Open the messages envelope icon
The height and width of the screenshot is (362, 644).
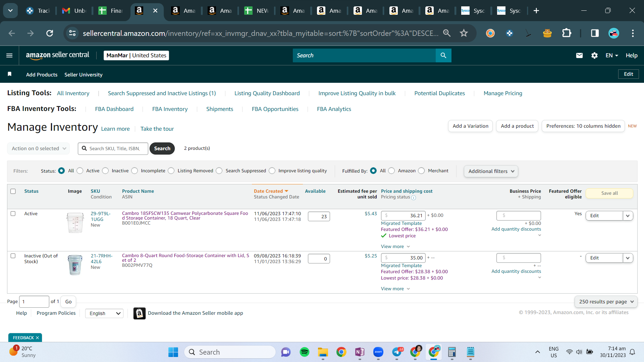(579, 55)
